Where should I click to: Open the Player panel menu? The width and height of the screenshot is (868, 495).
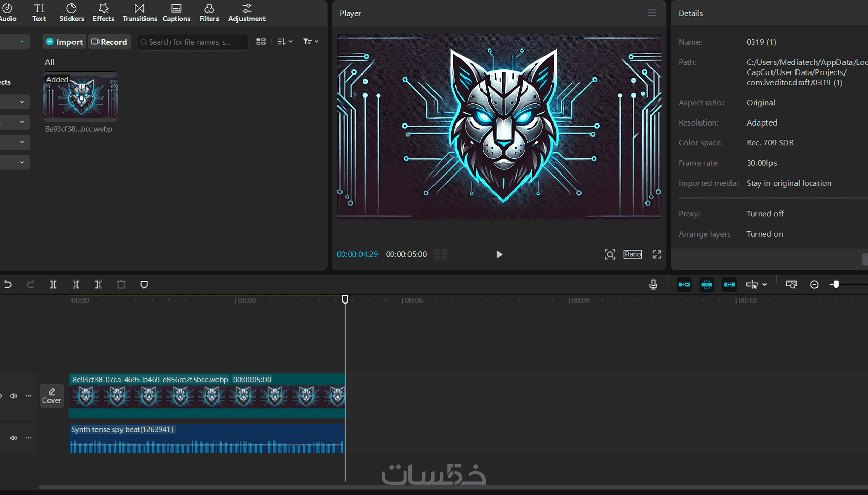point(652,13)
